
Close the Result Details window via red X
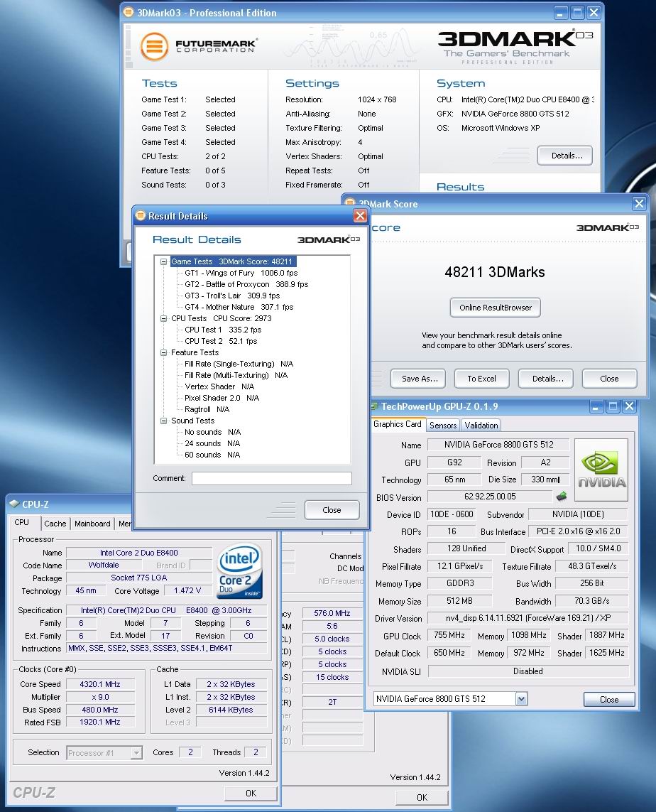point(360,216)
